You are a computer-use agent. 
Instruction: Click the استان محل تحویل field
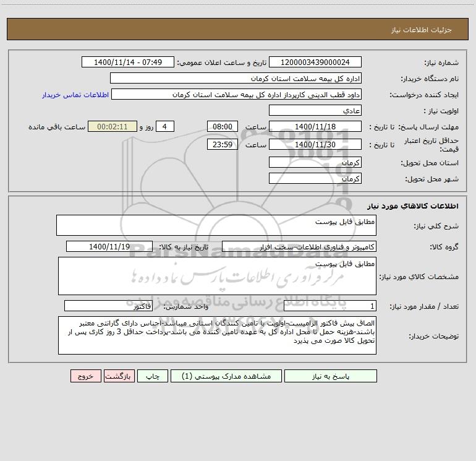(x=315, y=162)
